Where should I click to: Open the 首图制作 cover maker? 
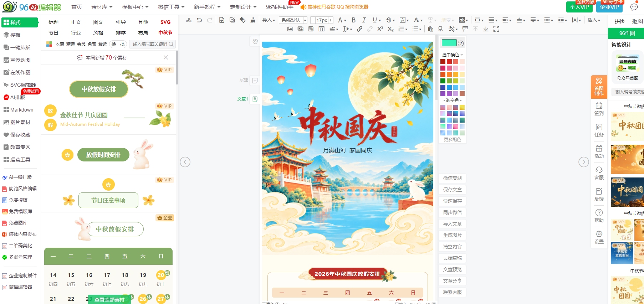(x=599, y=87)
